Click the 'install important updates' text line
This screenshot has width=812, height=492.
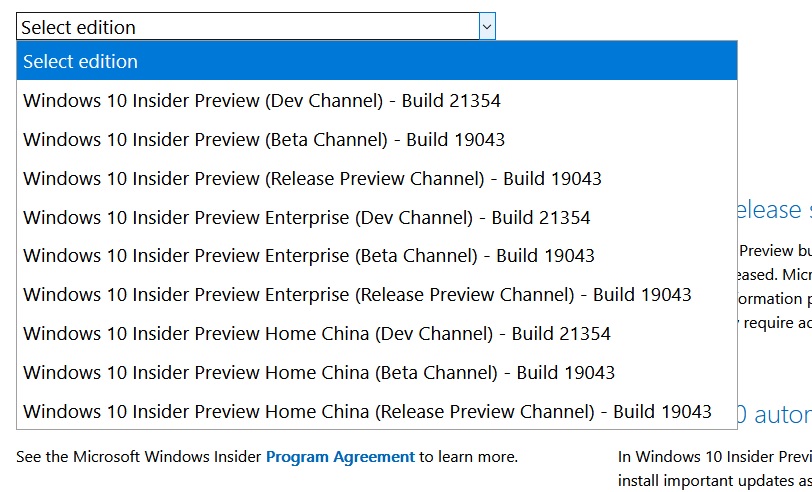pos(715,480)
